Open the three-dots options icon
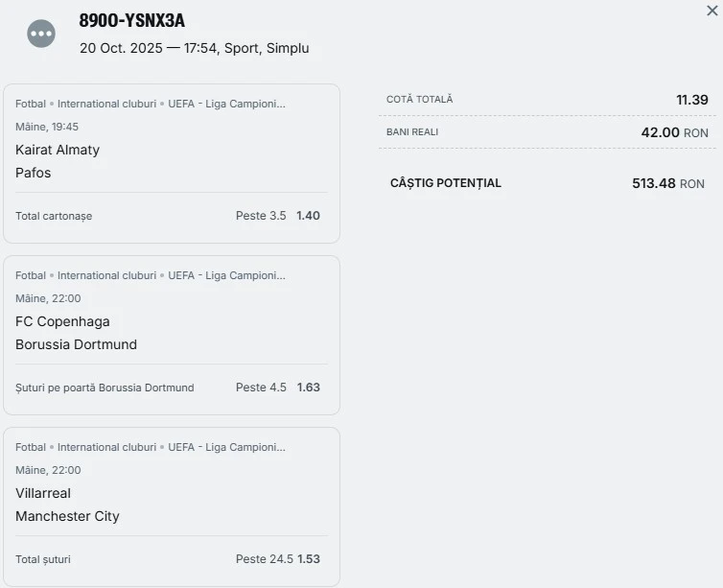 click(x=41, y=34)
